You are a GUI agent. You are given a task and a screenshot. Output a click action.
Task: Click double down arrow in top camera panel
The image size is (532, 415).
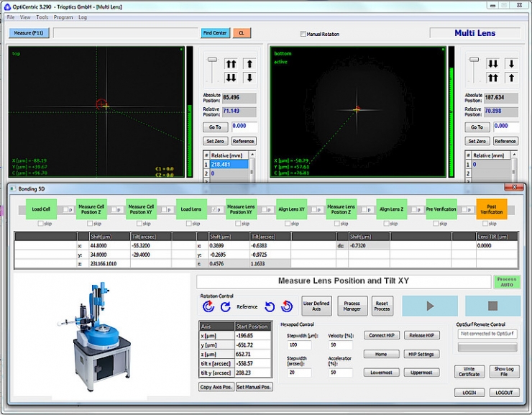(x=231, y=78)
